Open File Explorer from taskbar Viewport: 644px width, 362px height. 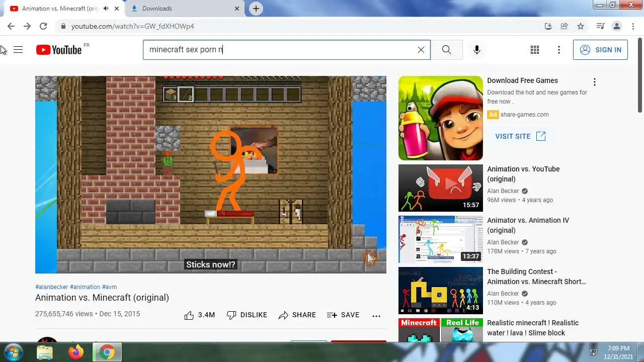pos(45,352)
